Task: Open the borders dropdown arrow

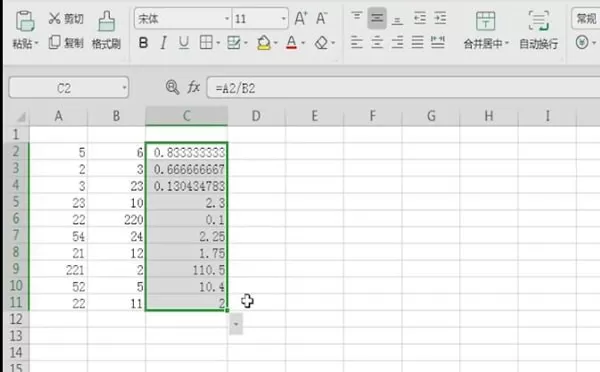Action: pos(218,43)
